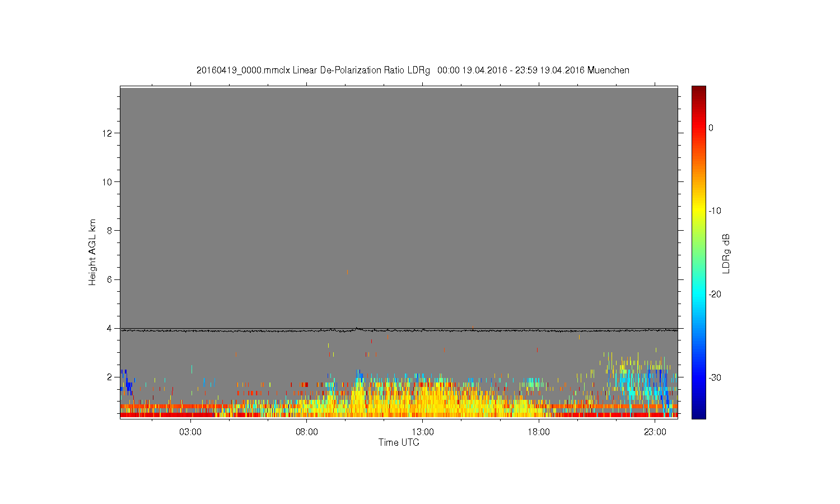Select the height tick label 6
This screenshot has height=504, width=840.
click(x=110, y=279)
